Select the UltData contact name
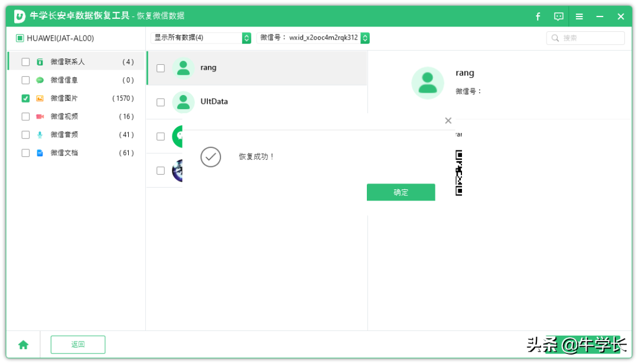The height and width of the screenshot is (364, 638). point(214,101)
